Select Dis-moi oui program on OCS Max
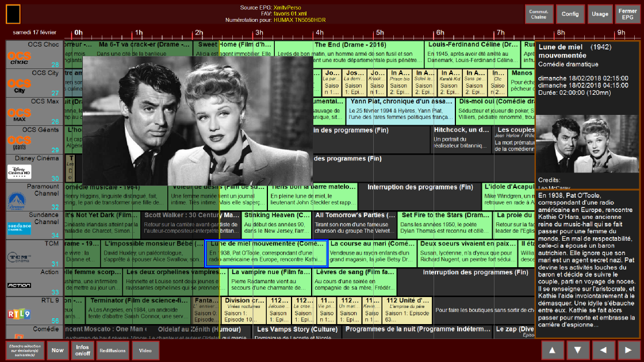This screenshot has width=644, height=362. tap(495, 111)
